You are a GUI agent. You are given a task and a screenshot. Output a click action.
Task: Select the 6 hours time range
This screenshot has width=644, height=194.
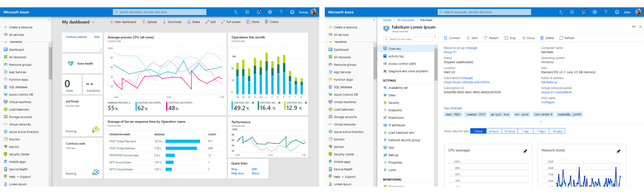pos(494,131)
